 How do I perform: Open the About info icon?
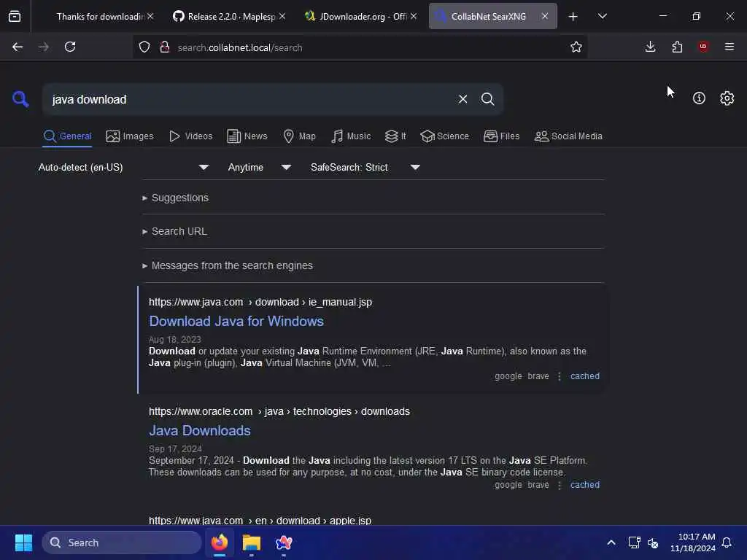point(699,98)
